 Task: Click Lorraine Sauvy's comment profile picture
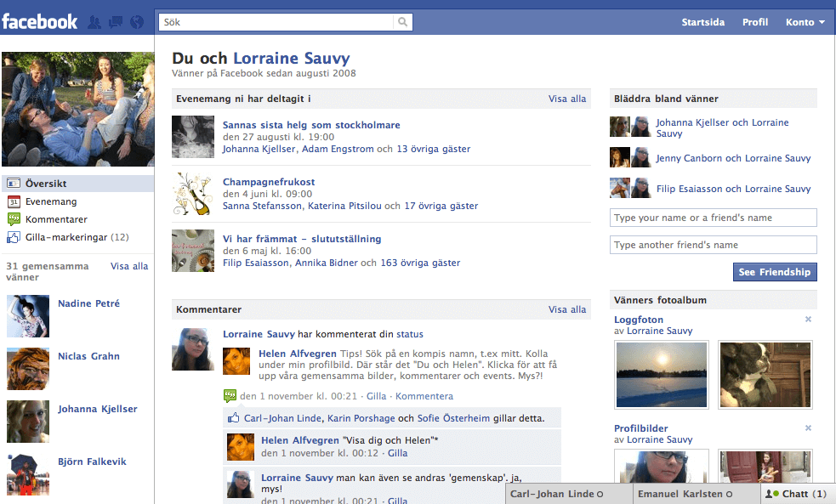240,484
